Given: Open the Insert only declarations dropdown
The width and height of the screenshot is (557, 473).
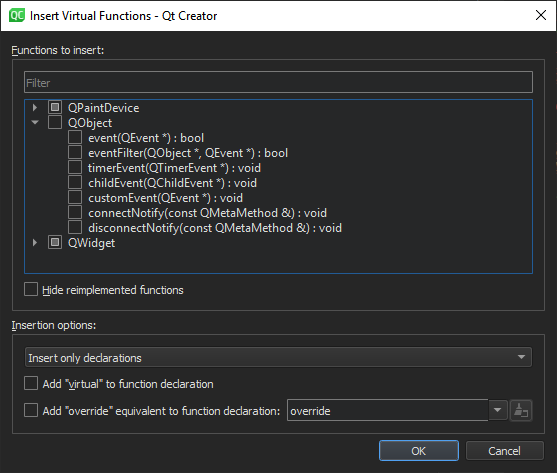Looking at the screenshot, I should (x=278, y=357).
